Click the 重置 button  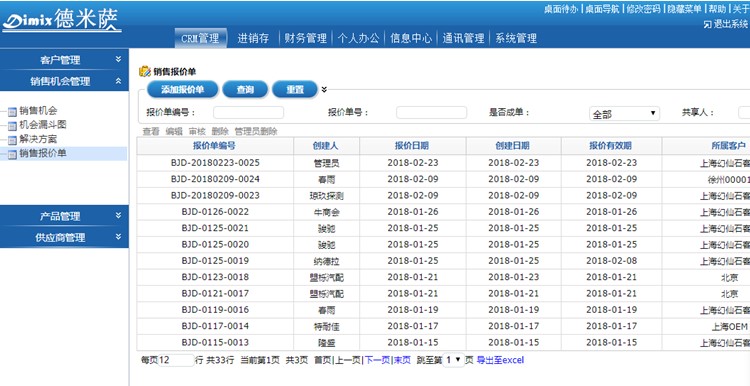point(295,89)
